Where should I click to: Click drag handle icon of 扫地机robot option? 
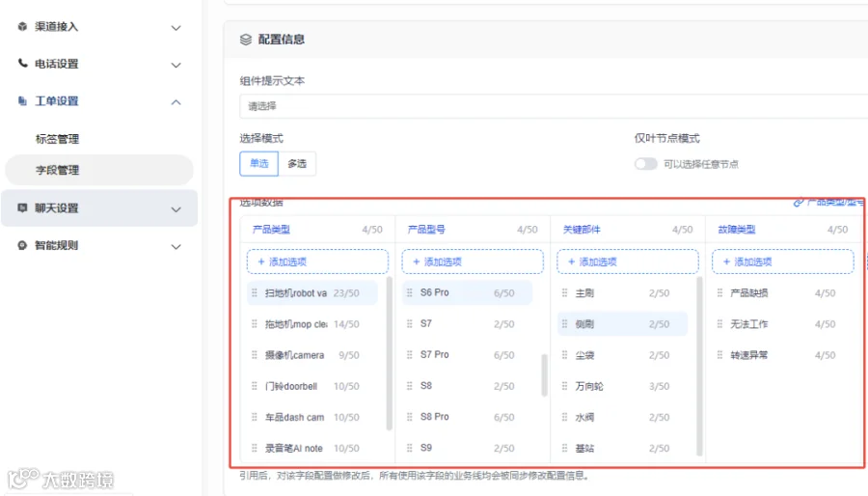click(254, 292)
